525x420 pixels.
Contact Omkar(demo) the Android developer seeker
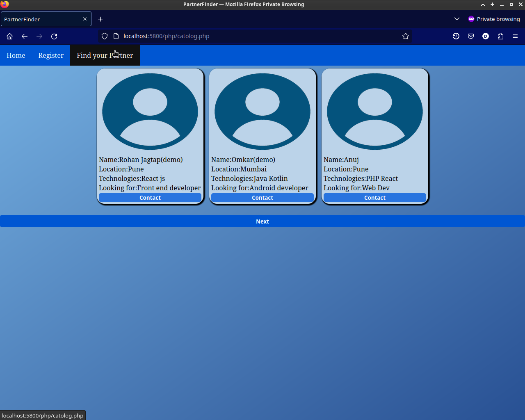tap(262, 198)
